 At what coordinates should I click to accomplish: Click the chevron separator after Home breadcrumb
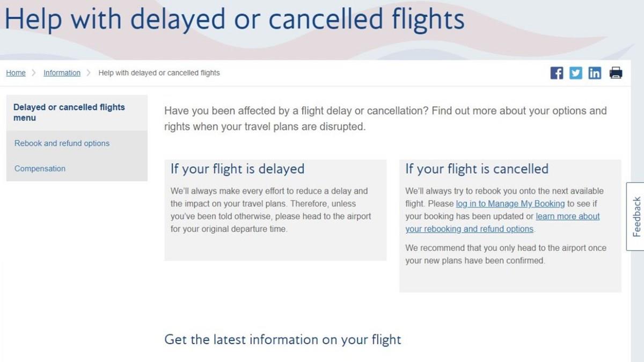click(34, 73)
